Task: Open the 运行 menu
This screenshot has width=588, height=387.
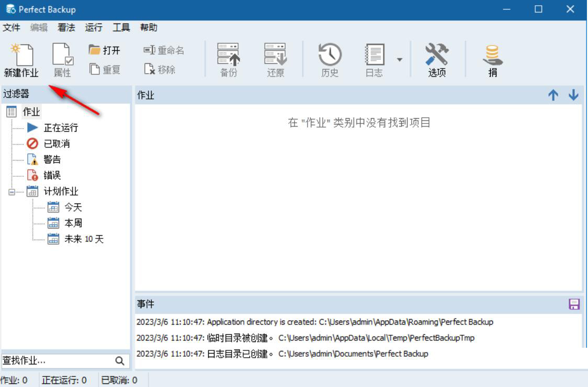Action: pyautogui.click(x=93, y=27)
